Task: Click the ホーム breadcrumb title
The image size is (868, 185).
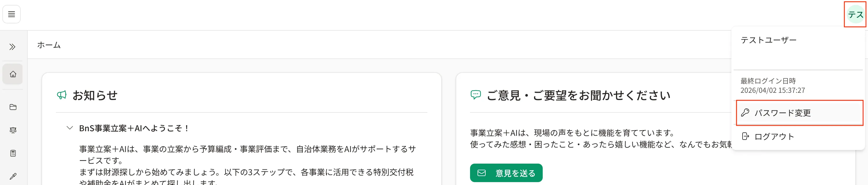Action: 49,45
